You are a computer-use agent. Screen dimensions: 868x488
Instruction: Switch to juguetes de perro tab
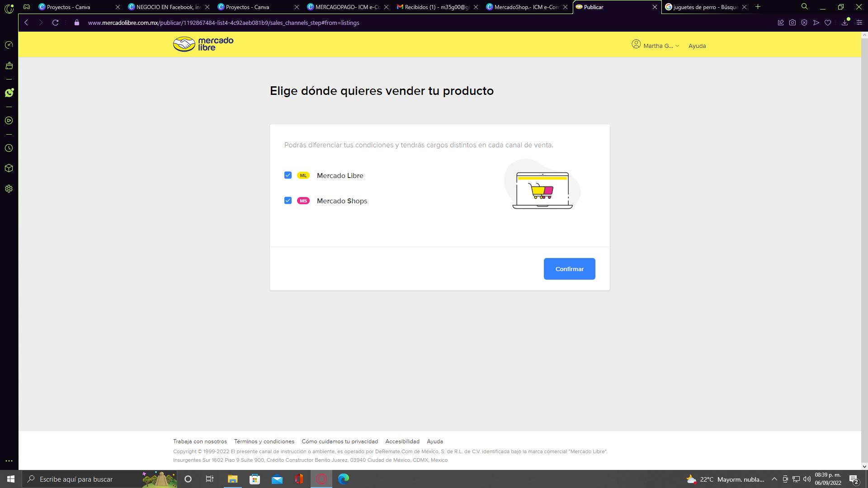point(704,7)
